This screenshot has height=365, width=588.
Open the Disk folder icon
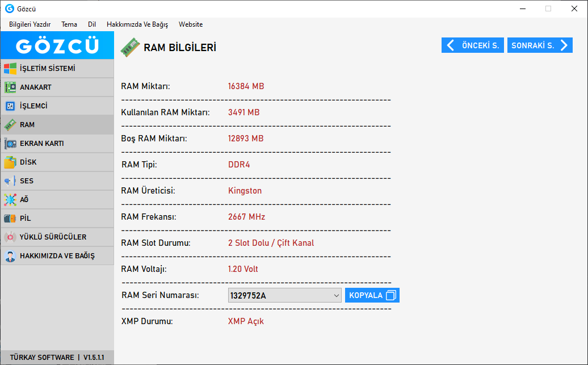coord(10,162)
